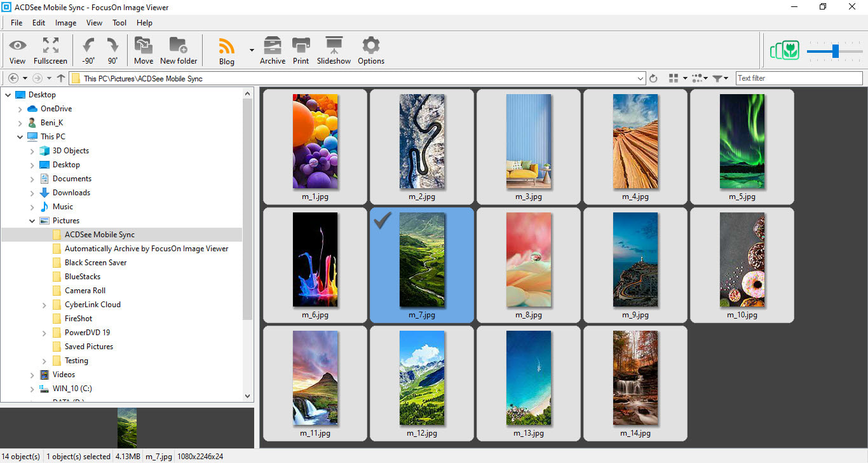Open the File menu
The height and width of the screenshot is (463, 868).
[x=17, y=23]
